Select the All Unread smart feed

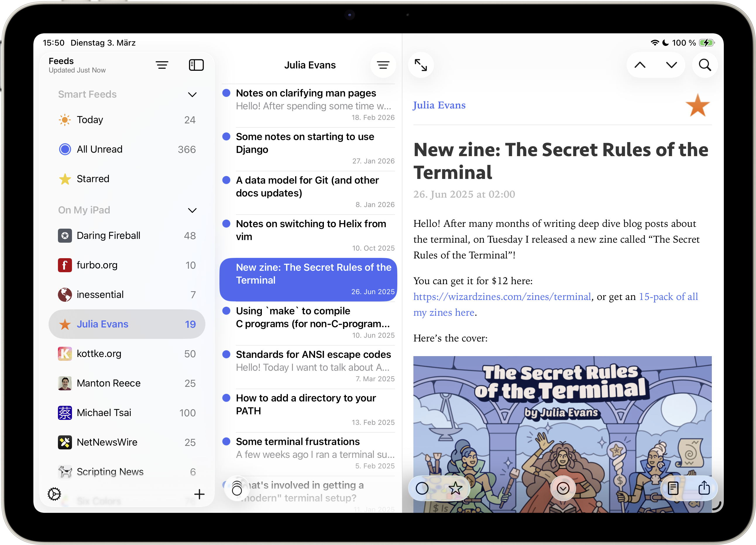pos(99,149)
